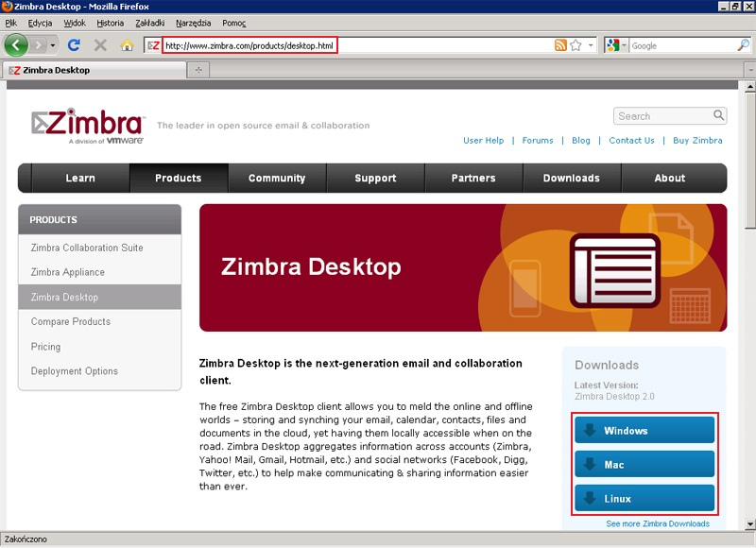Click the Zimbra logo

click(88, 126)
